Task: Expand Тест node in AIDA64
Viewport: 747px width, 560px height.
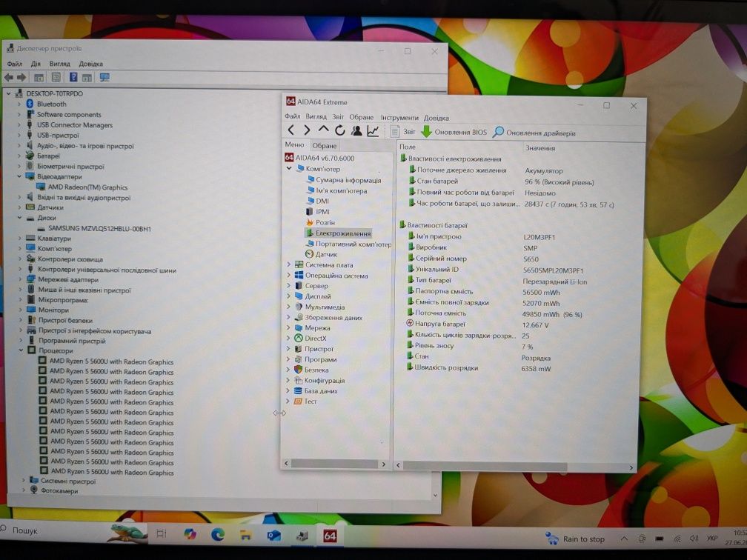Action: click(288, 401)
